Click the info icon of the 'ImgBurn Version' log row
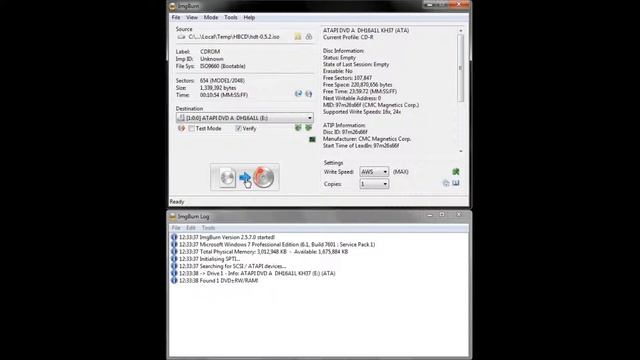 [174, 237]
